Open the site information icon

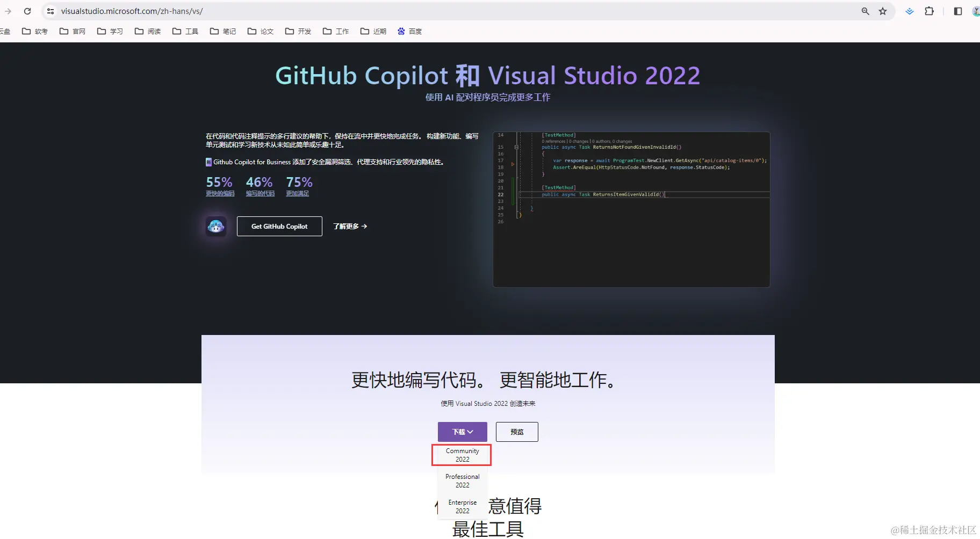click(51, 11)
